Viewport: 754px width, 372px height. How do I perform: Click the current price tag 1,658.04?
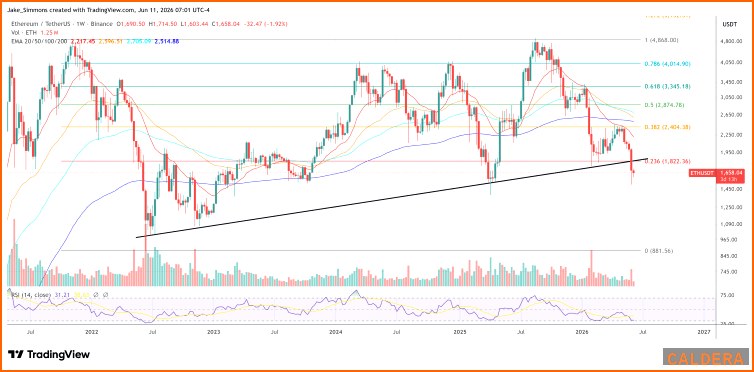point(730,172)
